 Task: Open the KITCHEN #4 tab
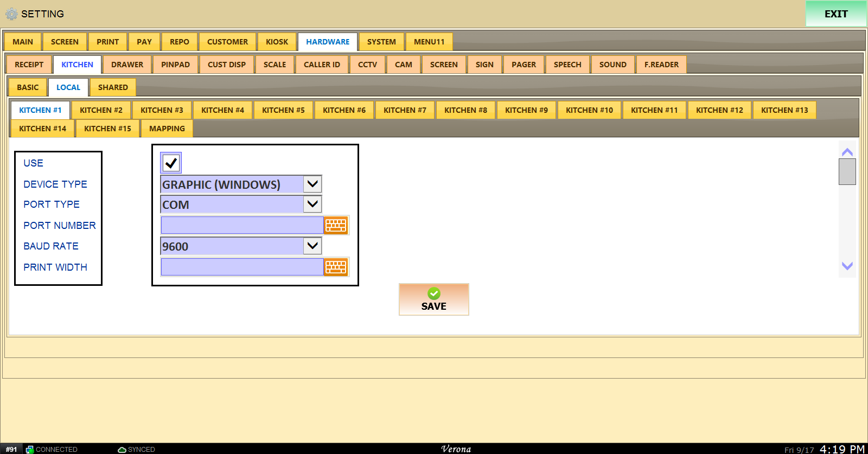(222, 110)
